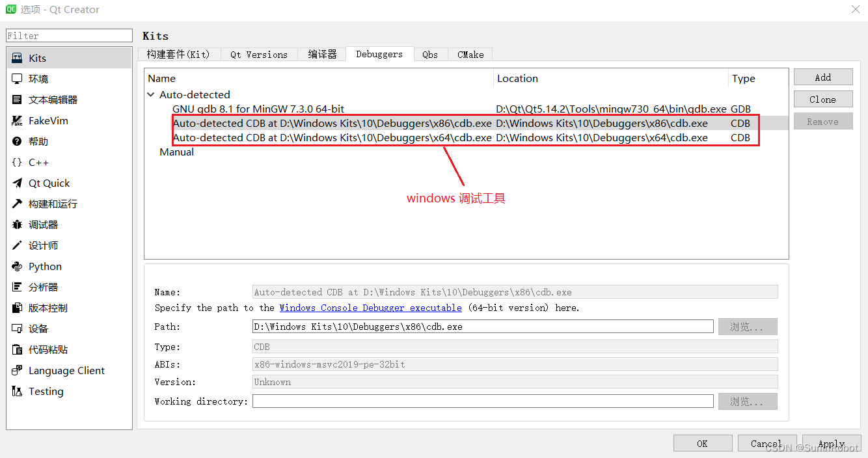Viewport: 868px width, 458px height.
Task: Confirm with the OK button
Action: 703,443
